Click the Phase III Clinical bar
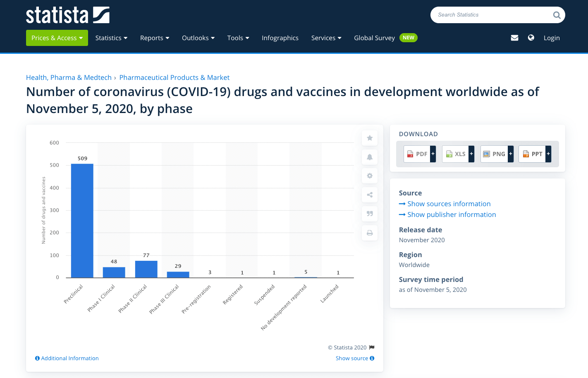588x378 pixels. coord(178,274)
